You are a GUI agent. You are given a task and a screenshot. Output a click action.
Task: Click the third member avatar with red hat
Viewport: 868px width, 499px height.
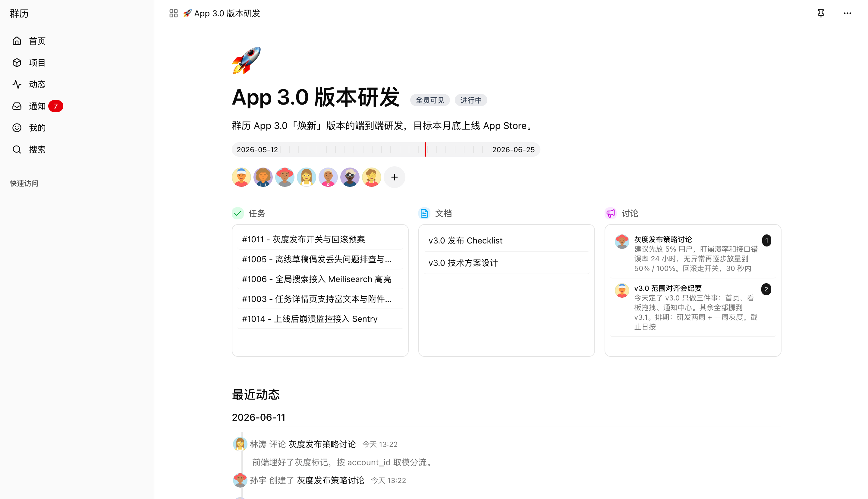[x=285, y=177]
